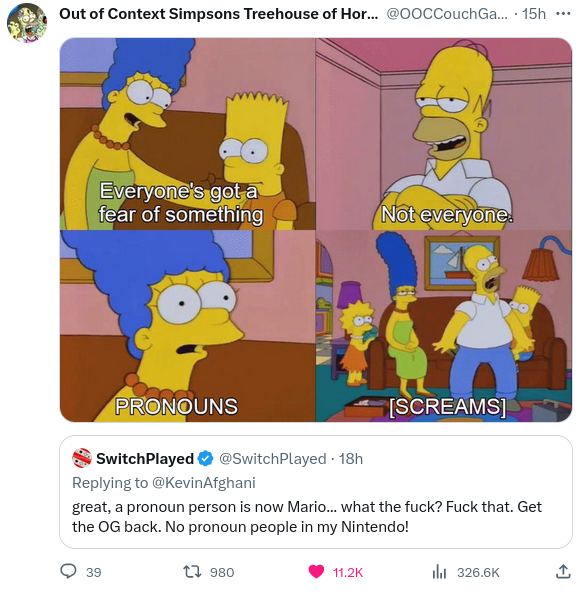
Task: Open the @KevinAfghani mention link
Action: 203,483
